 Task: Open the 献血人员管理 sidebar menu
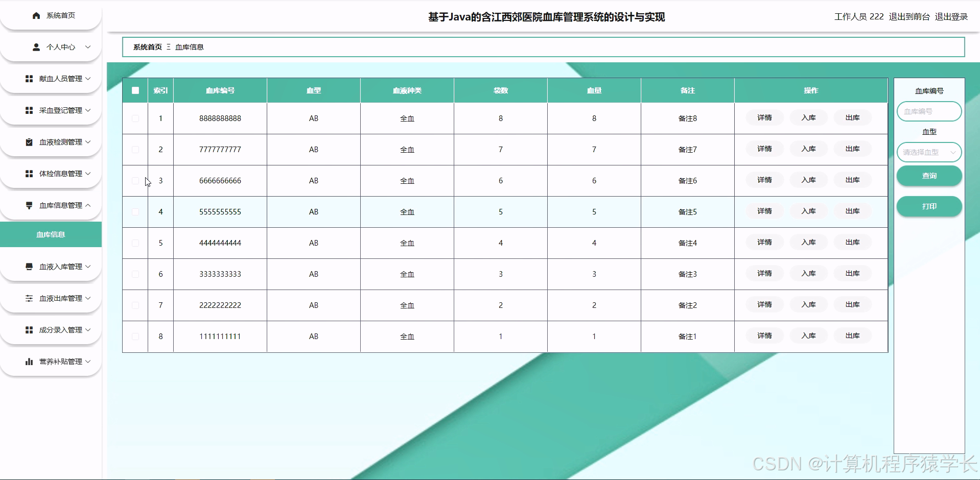tap(51, 79)
